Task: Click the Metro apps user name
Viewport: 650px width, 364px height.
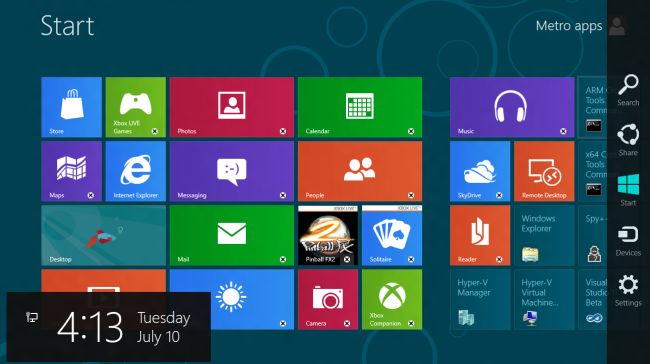Action: 569,26
